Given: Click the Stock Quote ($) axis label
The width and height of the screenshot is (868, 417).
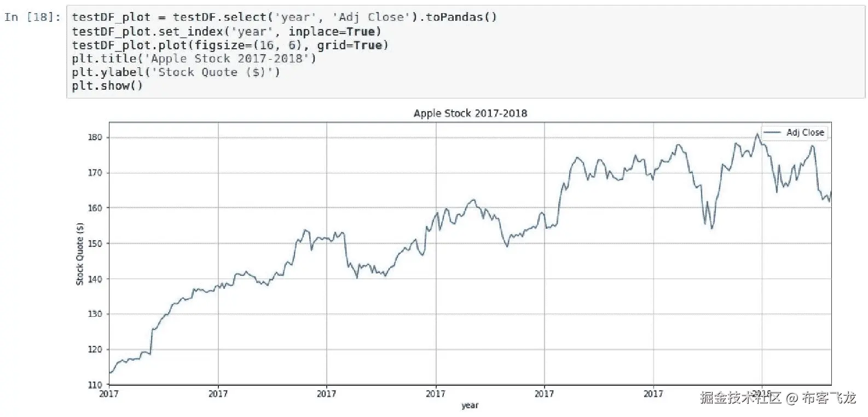Looking at the screenshot, I should click(80, 254).
